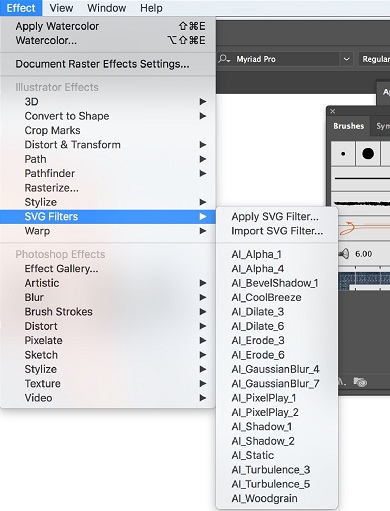390x511 pixels.
Task: Open the Video submenu
Action: pos(108,398)
